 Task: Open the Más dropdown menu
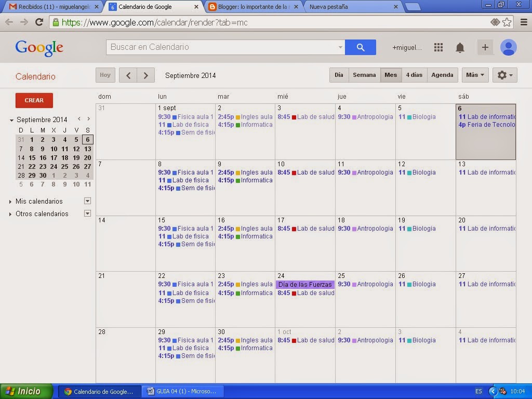point(475,75)
